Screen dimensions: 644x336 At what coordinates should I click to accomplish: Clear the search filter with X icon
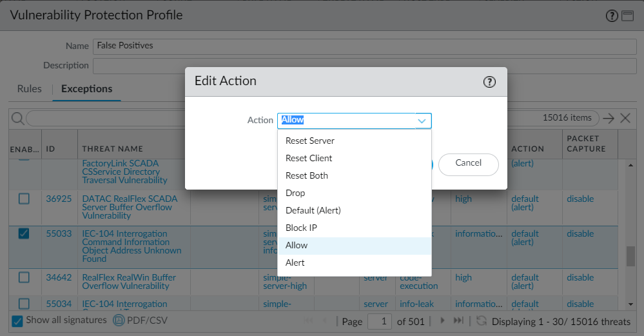coord(625,118)
